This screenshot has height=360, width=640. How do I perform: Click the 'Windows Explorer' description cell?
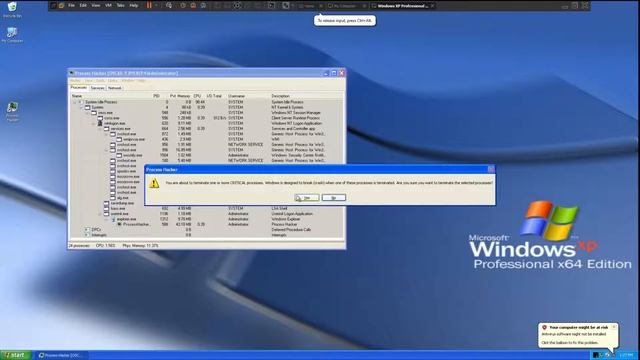286,219
